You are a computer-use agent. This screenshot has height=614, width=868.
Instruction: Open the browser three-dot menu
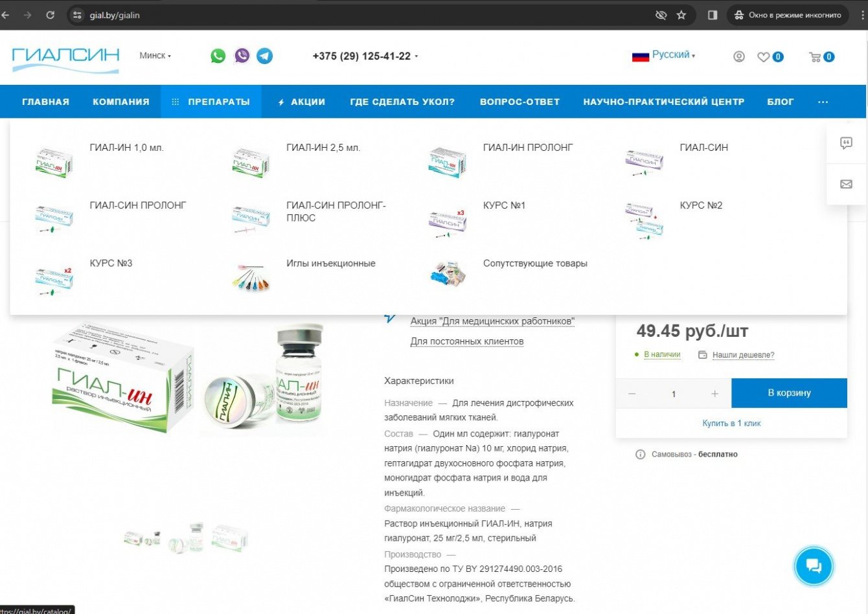click(862, 15)
